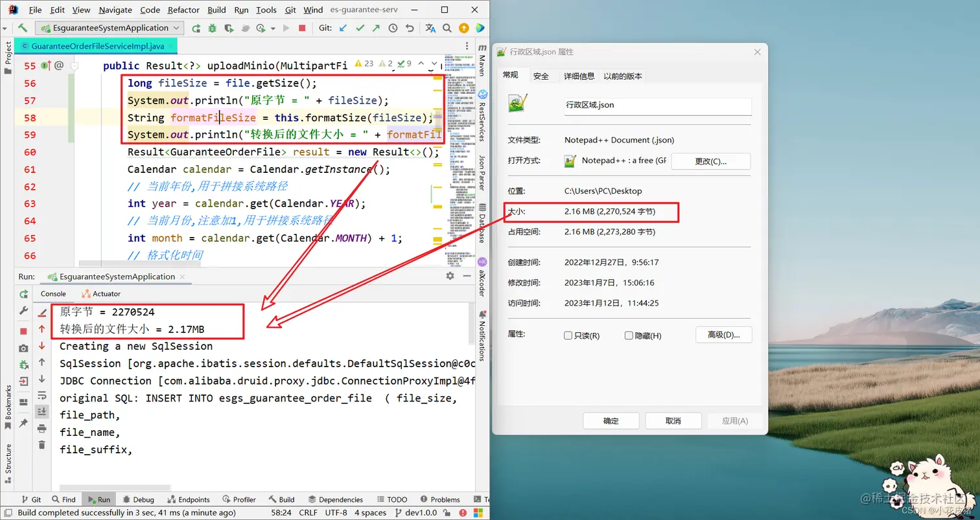Open Search Everywhere magnifier icon

coord(447,28)
